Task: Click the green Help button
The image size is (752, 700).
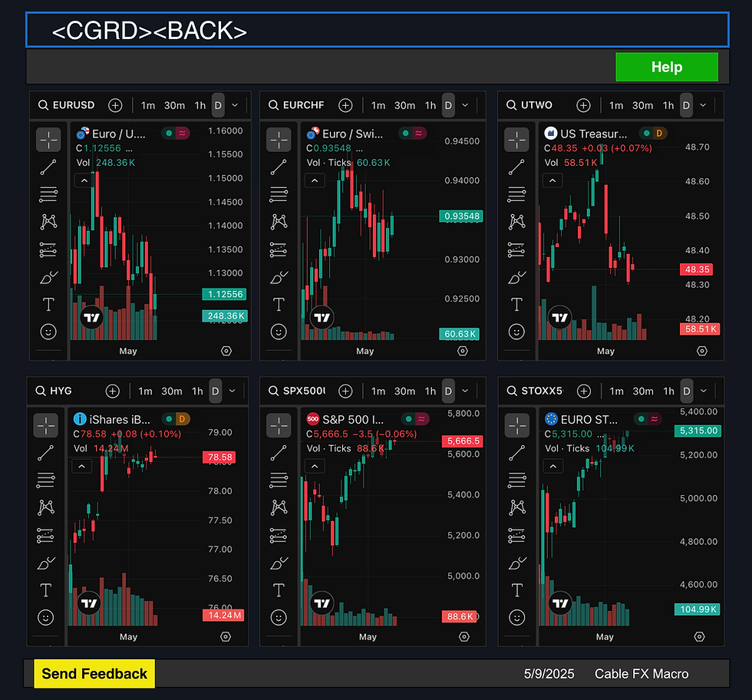Action: point(667,67)
